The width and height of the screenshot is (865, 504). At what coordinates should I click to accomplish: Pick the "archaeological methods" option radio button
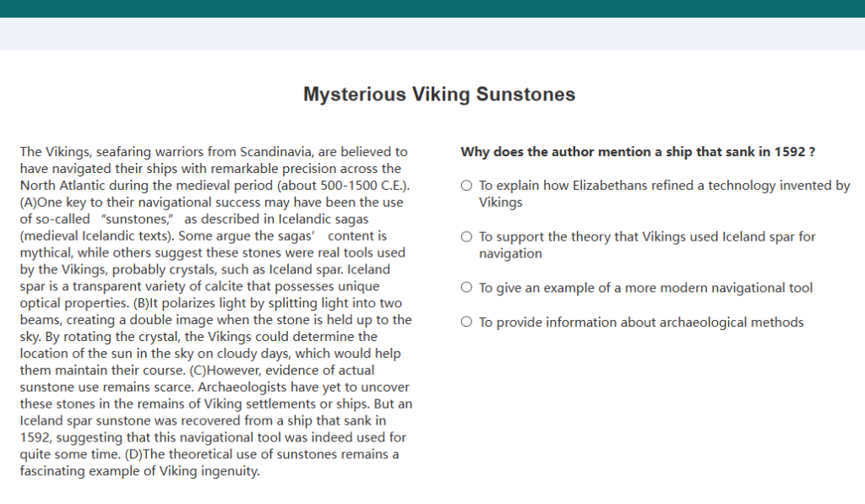click(466, 322)
